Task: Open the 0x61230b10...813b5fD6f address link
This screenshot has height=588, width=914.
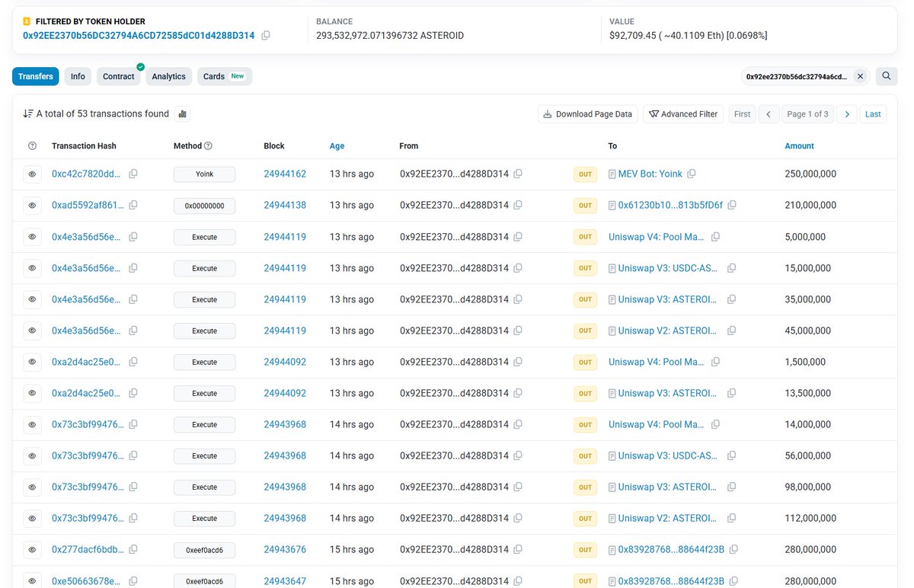Action: (x=670, y=206)
